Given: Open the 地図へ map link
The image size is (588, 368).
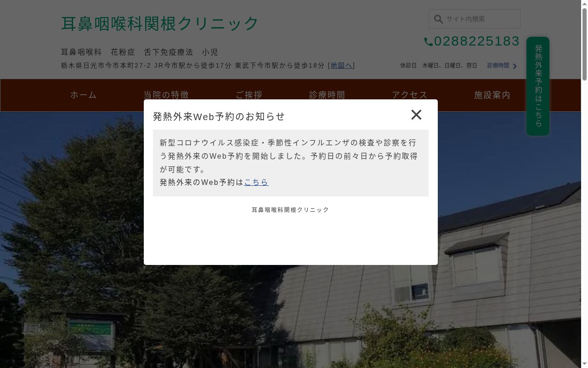Looking at the screenshot, I should (341, 65).
